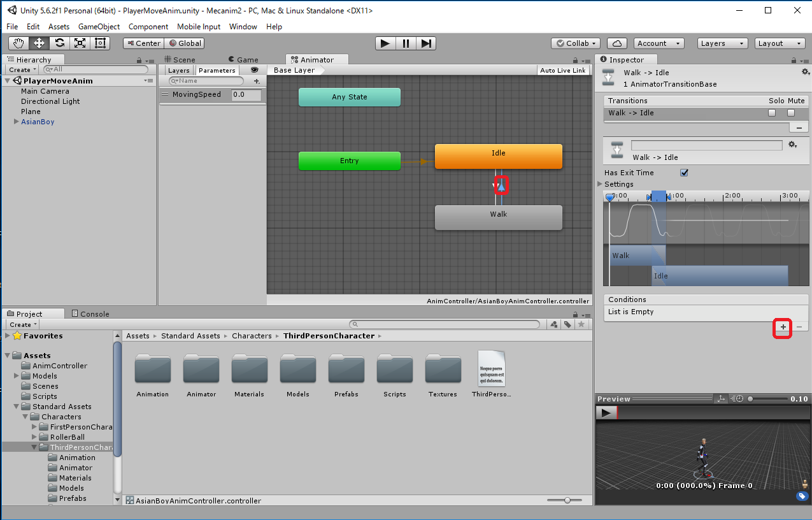This screenshot has height=520, width=812.
Task: Select the Rotate tool
Action: [59, 43]
